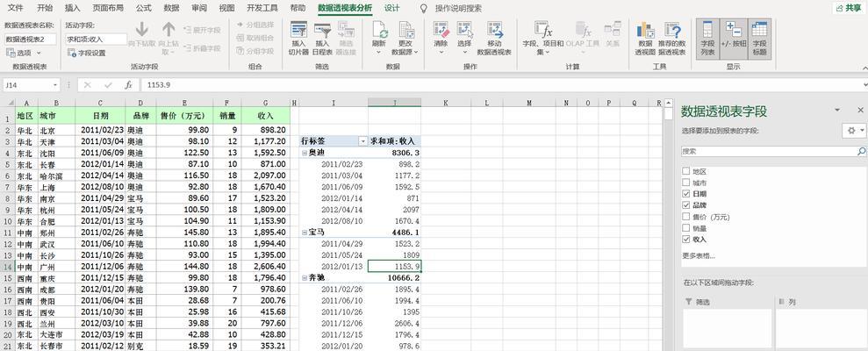Collapse the 宝马 group in pivot table

[x=304, y=233]
